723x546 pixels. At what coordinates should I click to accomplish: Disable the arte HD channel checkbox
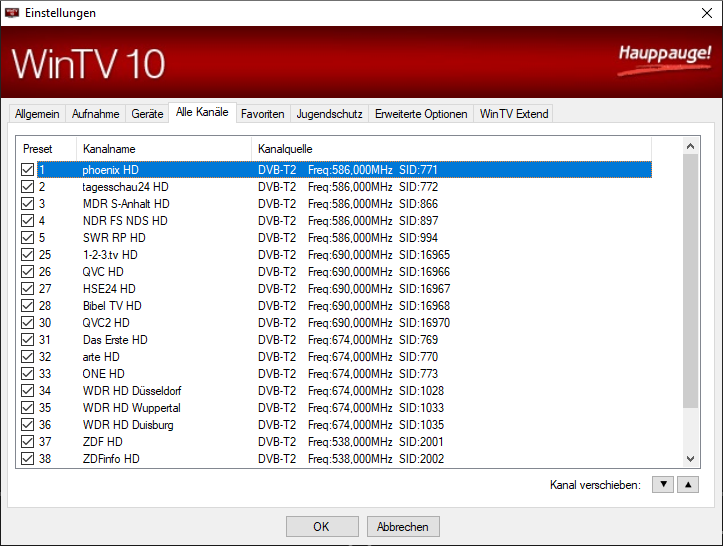tap(27, 357)
